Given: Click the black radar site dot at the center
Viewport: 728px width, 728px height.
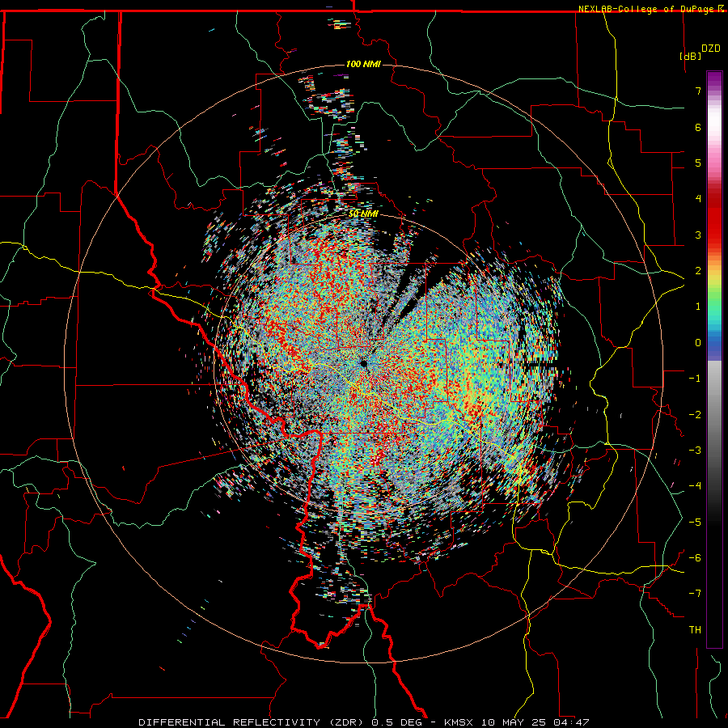Looking at the screenshot, I should point(363,363).
